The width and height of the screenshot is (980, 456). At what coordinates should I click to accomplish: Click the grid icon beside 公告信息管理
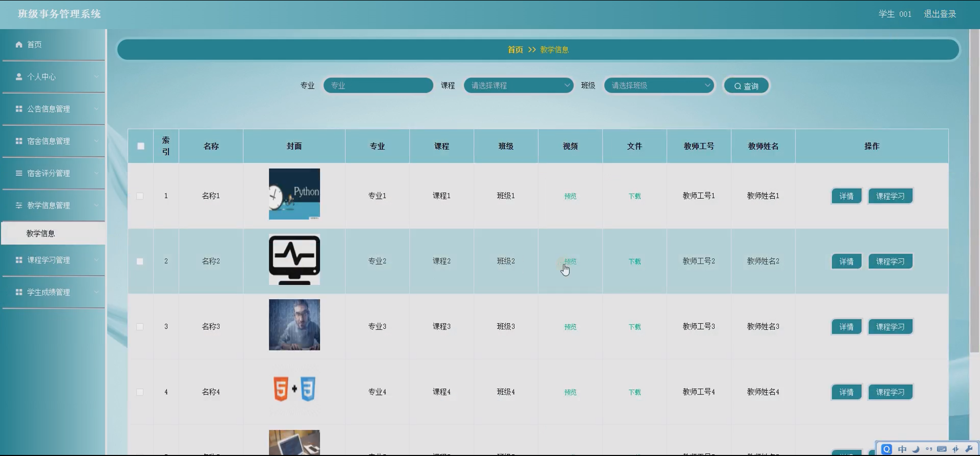click(x=19, y=109)
